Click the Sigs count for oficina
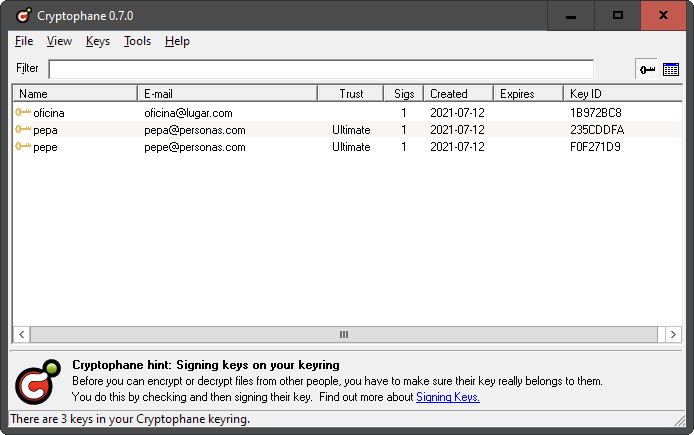The width and height of the screenshot is (694, 435). tap(404, 112)
